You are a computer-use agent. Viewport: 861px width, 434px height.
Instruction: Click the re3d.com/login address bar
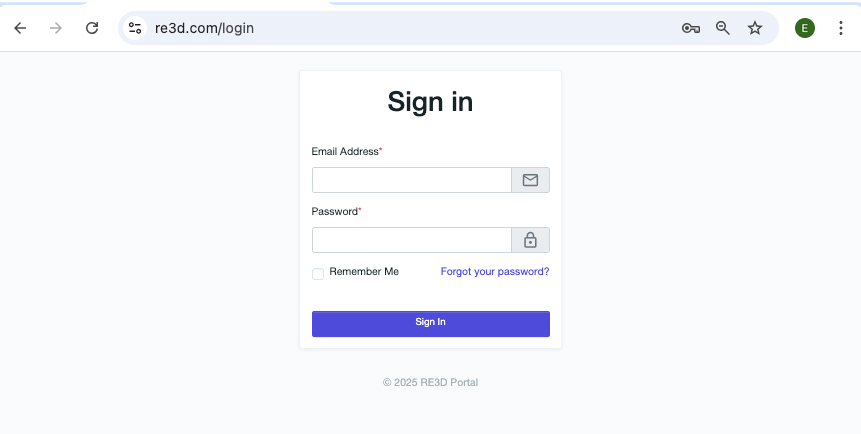(x=400, y=28)
